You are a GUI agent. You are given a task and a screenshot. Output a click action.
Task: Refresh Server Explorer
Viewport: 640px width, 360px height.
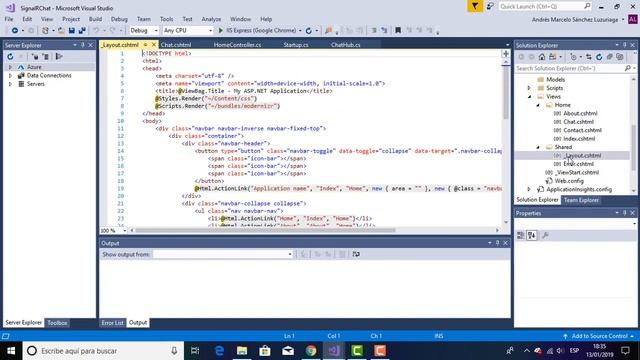[10, 57]
